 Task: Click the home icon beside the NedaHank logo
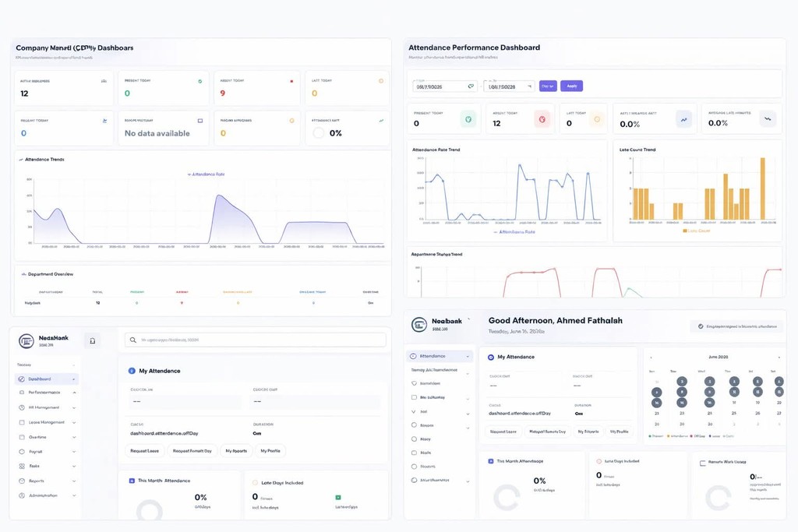pyautogui.click(x=92, y=340)
